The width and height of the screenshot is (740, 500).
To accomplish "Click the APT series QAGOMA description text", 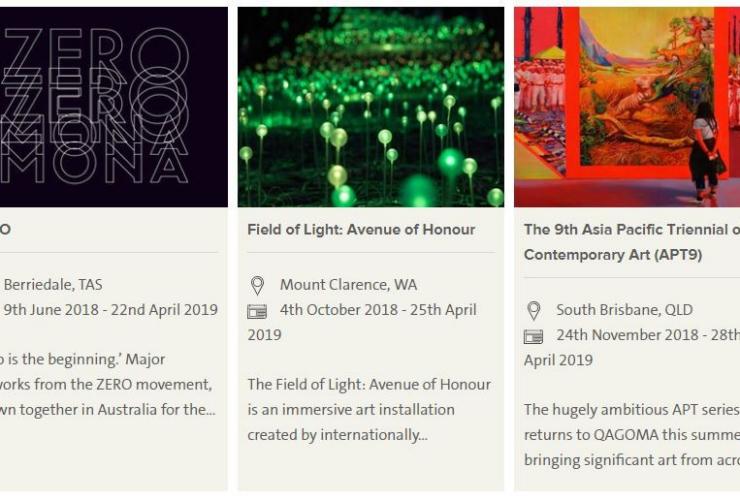I will pos(632,435).
